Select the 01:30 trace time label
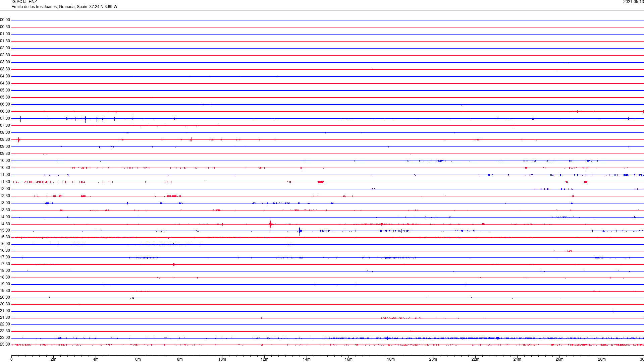The height and width of the screenshot is (362, 644). pyautogui.click(x=5, y=41)
